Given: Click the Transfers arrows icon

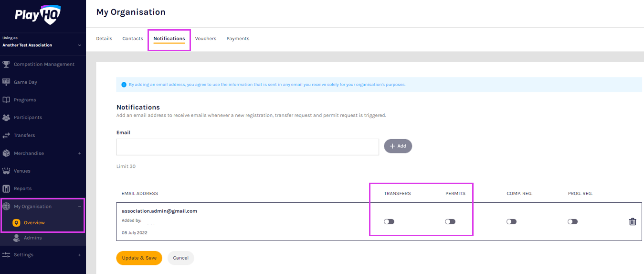Looking at the screenshot, I should click(6, 135).
